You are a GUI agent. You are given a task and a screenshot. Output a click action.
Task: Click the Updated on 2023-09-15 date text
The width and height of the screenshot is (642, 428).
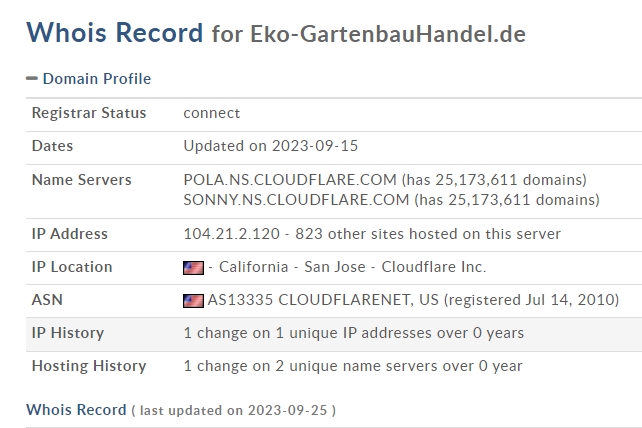(x=271, y=146)
